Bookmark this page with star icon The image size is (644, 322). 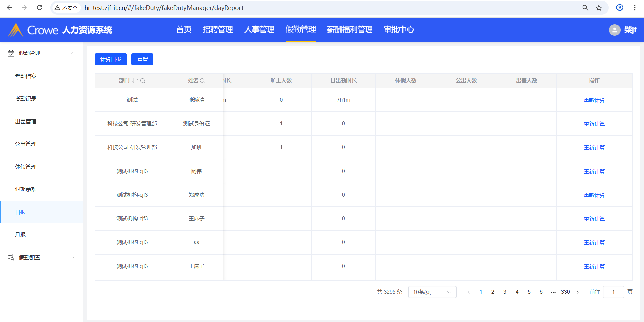click(599, 8)
